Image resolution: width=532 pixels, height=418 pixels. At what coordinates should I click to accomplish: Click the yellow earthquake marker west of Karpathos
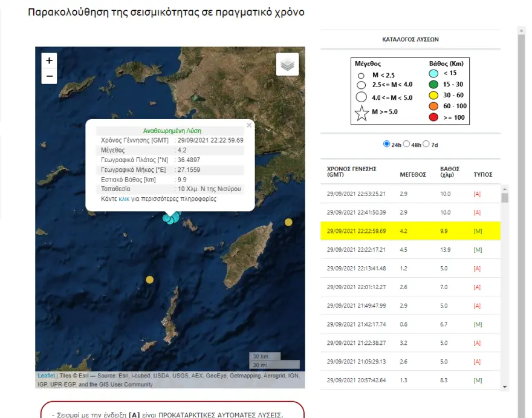pyautogui.click(x=149, y=279)
